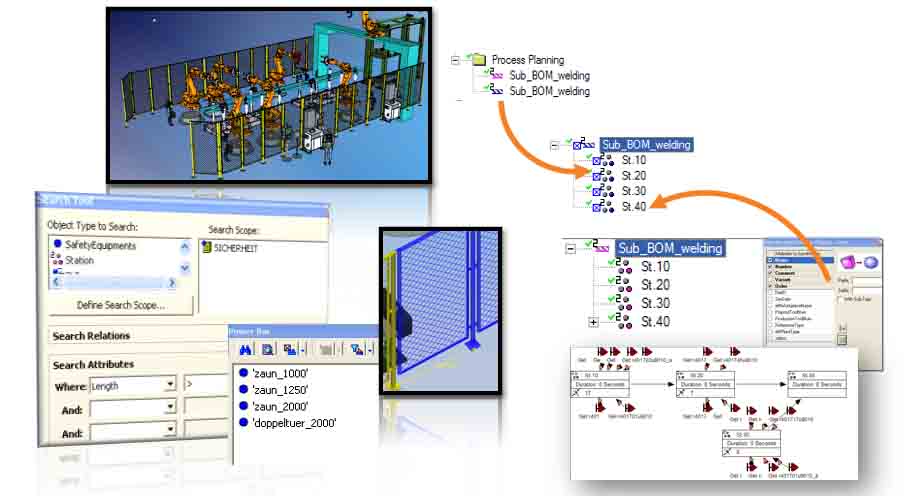The width and height of the screenshot is (920, 496).
Task: Open the first And attribute dropdown
Action: 170,408
